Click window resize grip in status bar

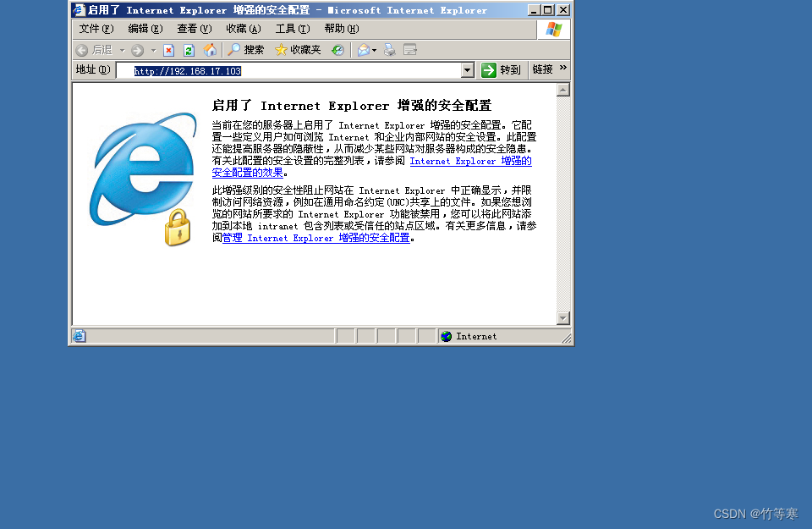pyautogui.click(x=566, y=338)
